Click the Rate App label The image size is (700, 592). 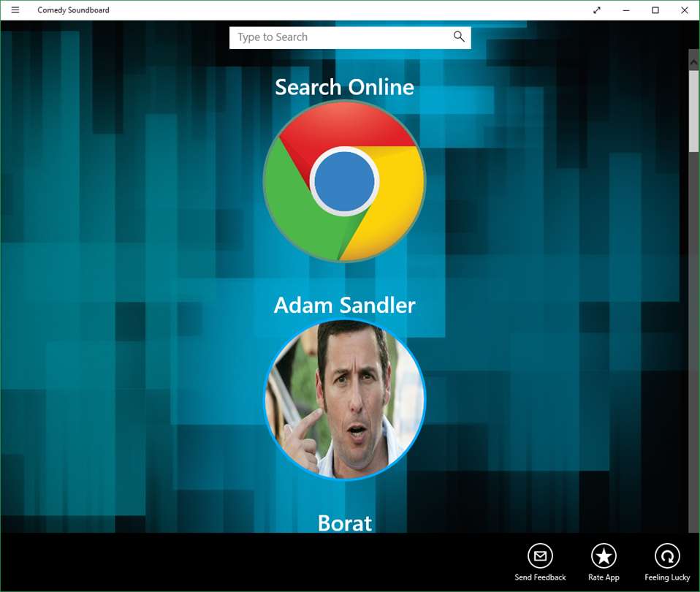(604, 577)
